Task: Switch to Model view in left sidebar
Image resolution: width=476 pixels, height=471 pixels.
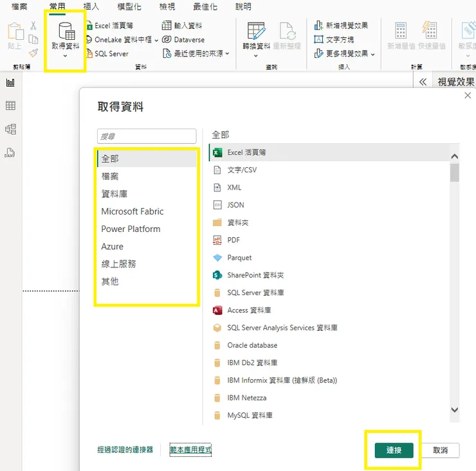Action: pyautogui.click(x=11, y=129)
